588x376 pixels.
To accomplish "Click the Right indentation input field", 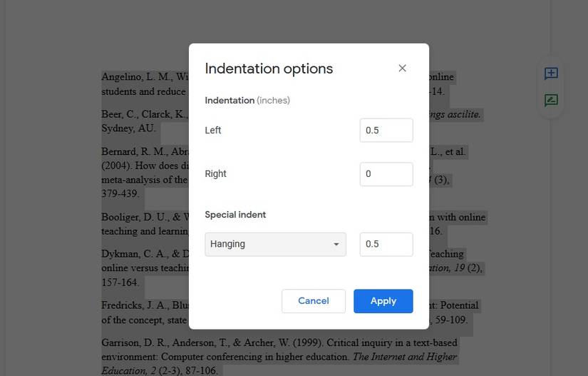I will click(x=386, y=174).
